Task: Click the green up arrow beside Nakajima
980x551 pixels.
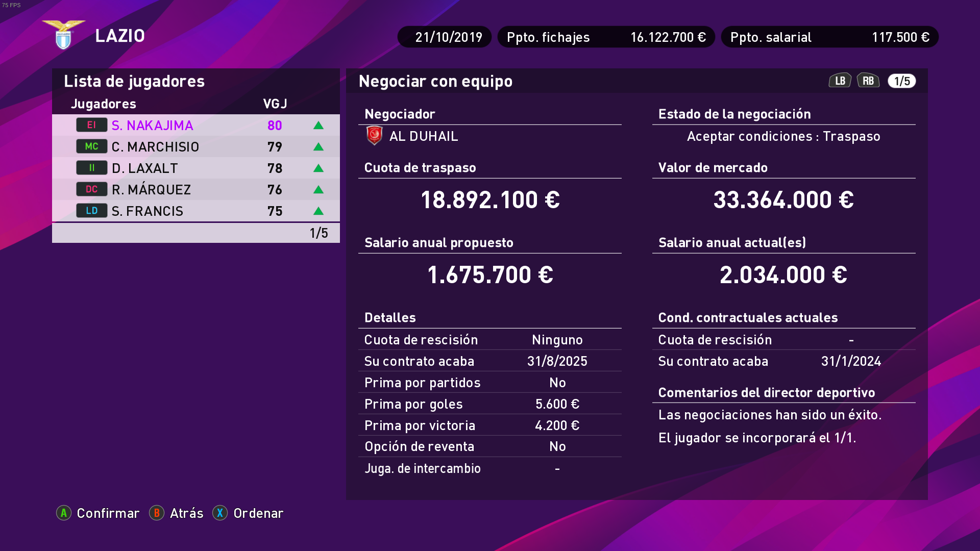Action: point(318,126)
